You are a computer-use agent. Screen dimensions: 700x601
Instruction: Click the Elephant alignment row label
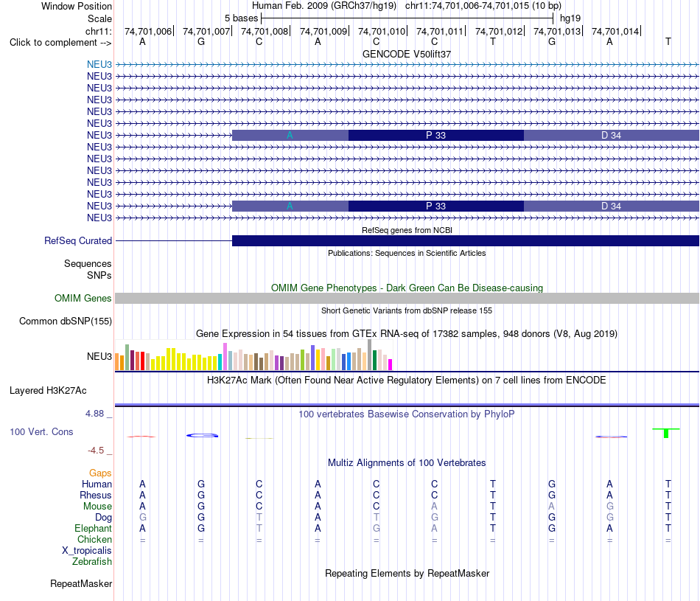pos(93,529)
